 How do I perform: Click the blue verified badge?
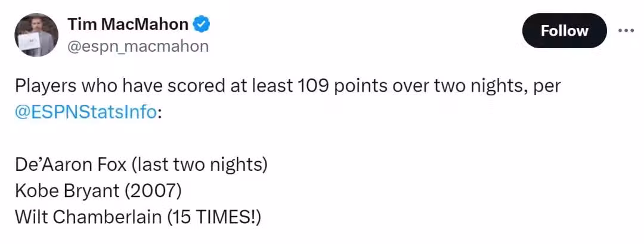point(202,24)
